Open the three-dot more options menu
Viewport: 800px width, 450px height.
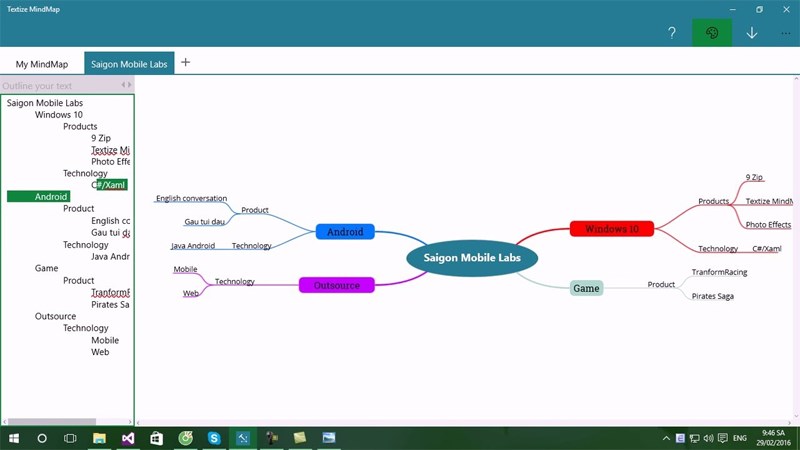tap(786, 33)
